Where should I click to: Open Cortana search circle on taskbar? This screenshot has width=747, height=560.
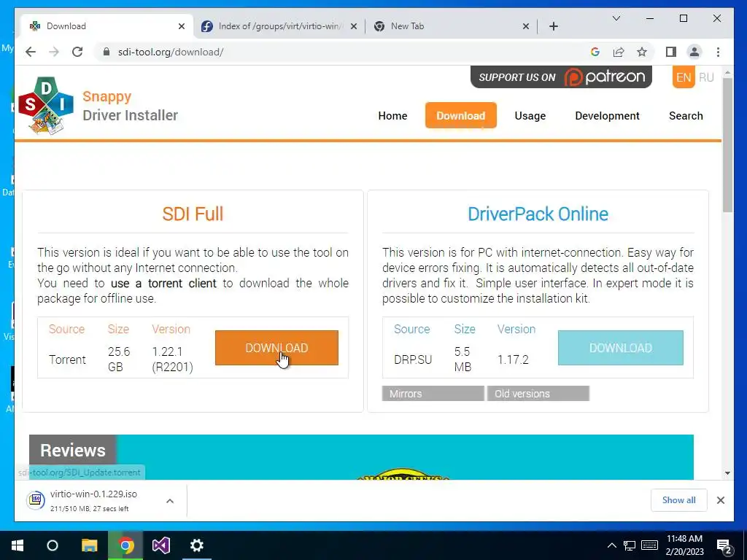53,545
